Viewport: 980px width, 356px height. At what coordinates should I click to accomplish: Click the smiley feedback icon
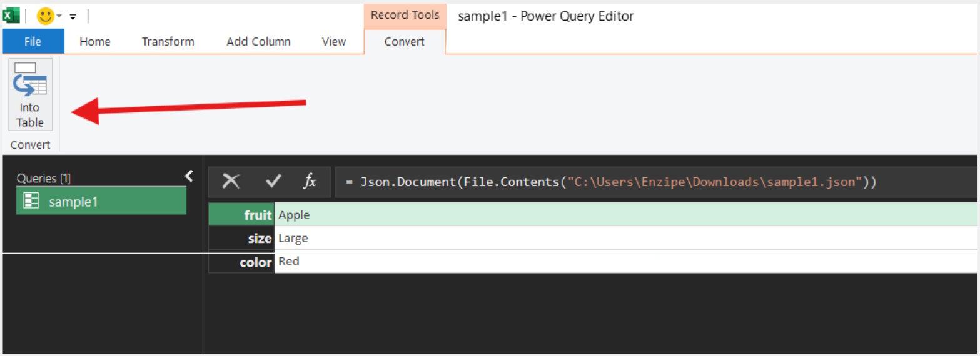45,16
